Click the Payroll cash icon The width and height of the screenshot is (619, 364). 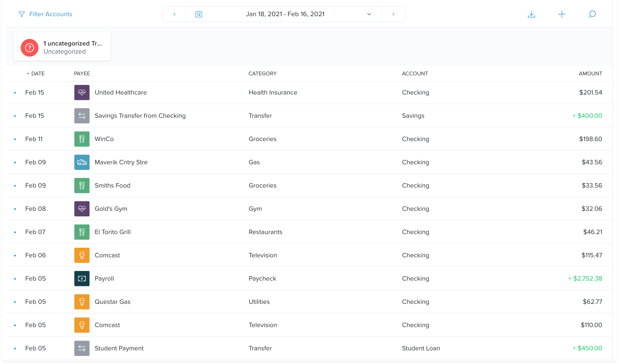point(82,279)
